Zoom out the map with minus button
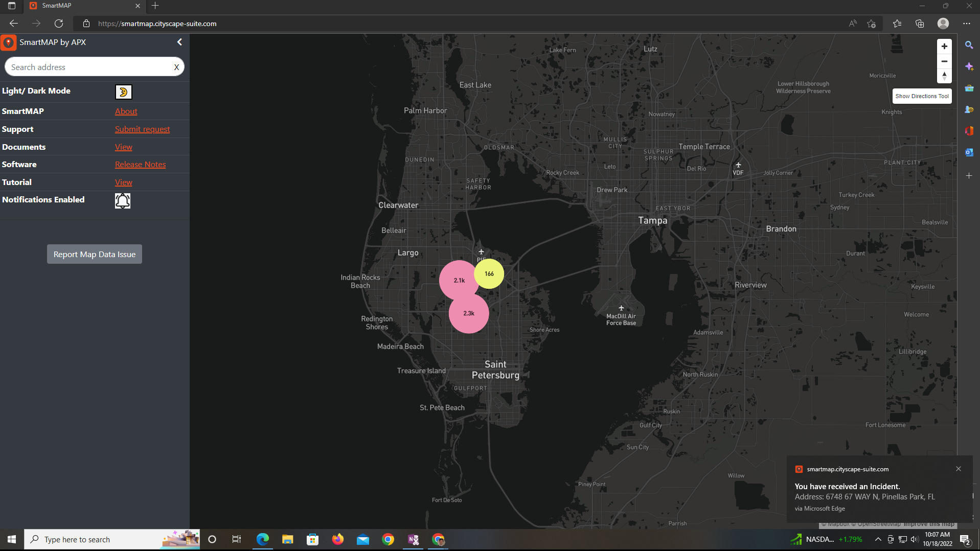This screenshot has height=551, width=980. tap(944, 61)
